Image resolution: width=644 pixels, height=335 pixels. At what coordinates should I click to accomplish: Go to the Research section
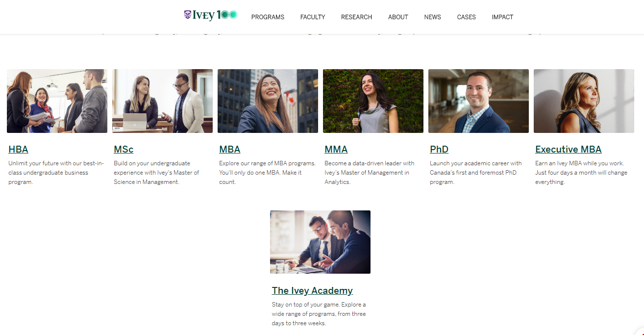[356, 17]
